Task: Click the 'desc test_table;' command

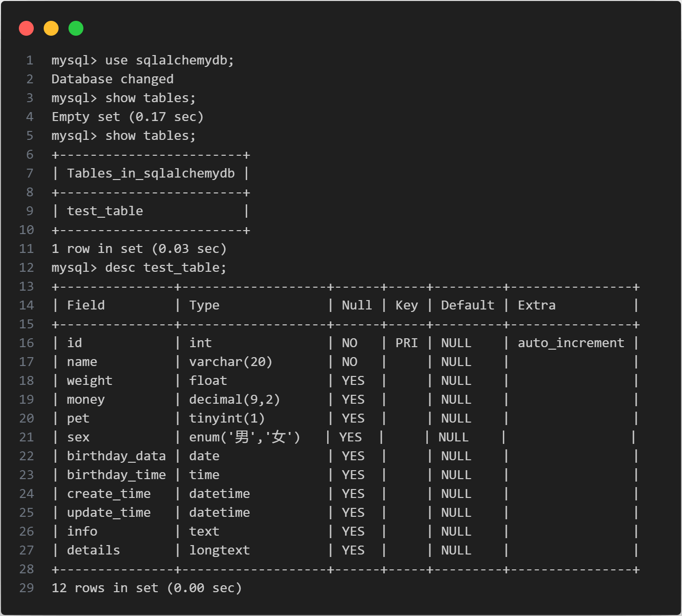Action: (x=165, y=268)
